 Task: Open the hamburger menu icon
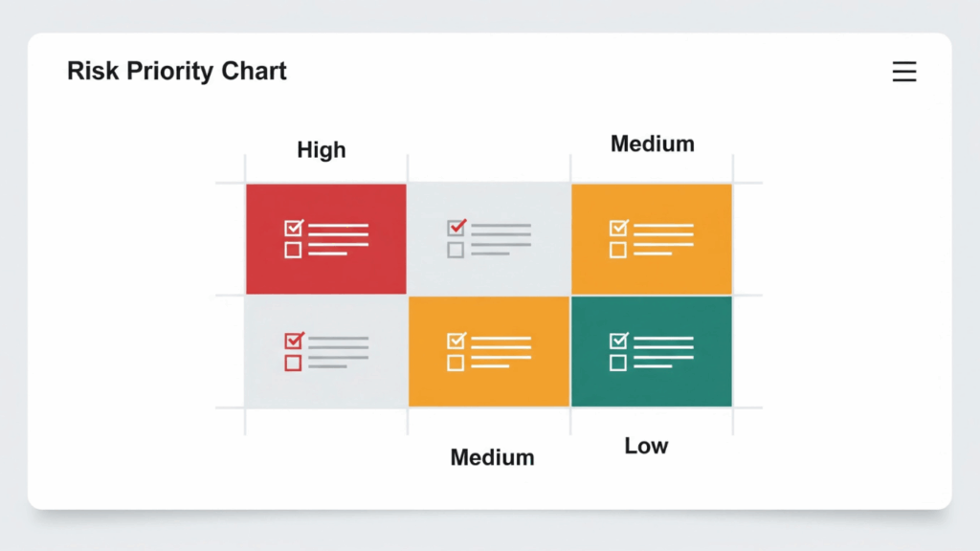(904, 73)
